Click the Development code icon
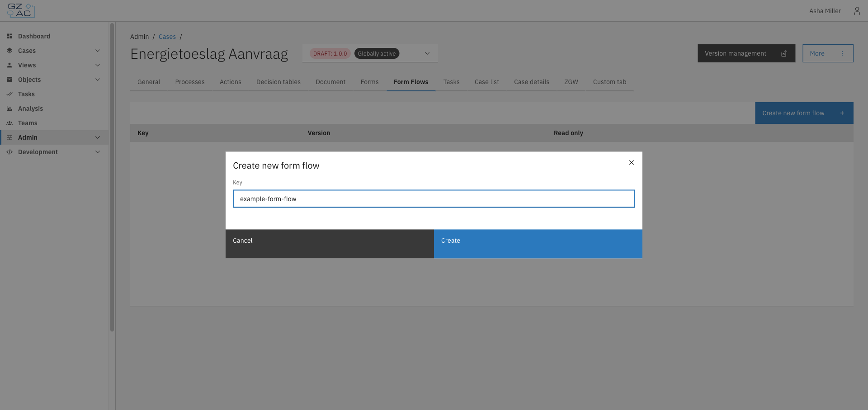 coord(9,152)
